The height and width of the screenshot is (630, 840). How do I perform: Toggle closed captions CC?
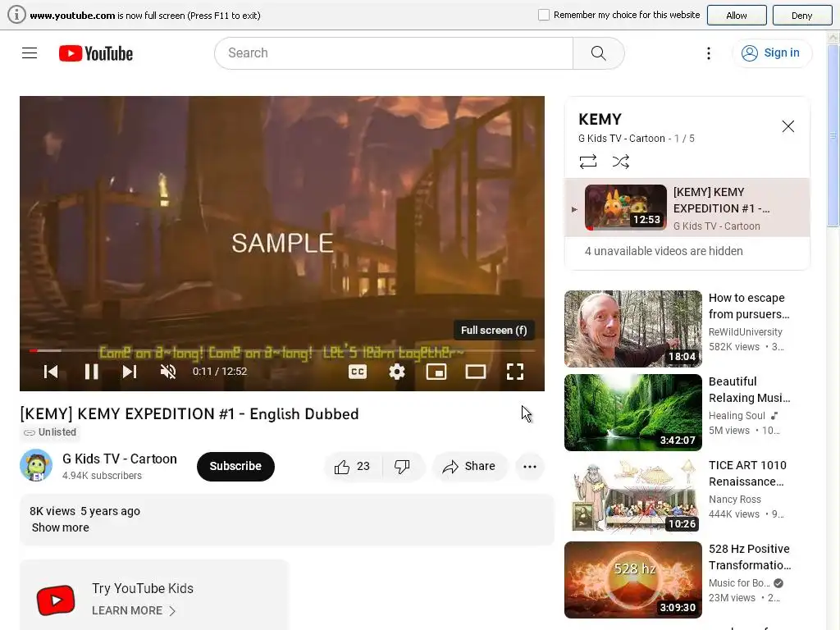pyautogui.click(x=358, y=372)
